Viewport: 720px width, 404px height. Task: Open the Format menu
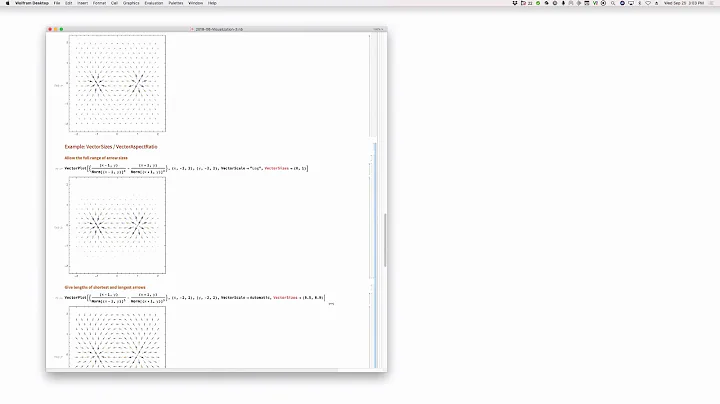(99, 3)
